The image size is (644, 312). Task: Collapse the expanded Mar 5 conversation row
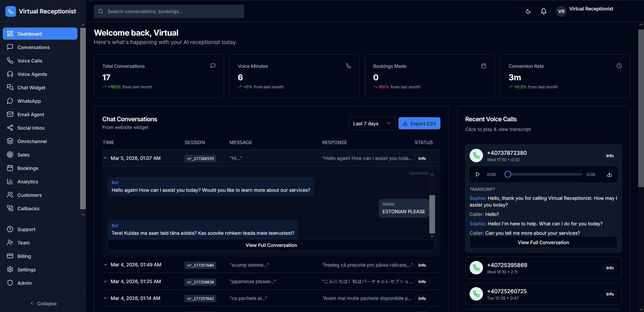click(x=105, y=158)
